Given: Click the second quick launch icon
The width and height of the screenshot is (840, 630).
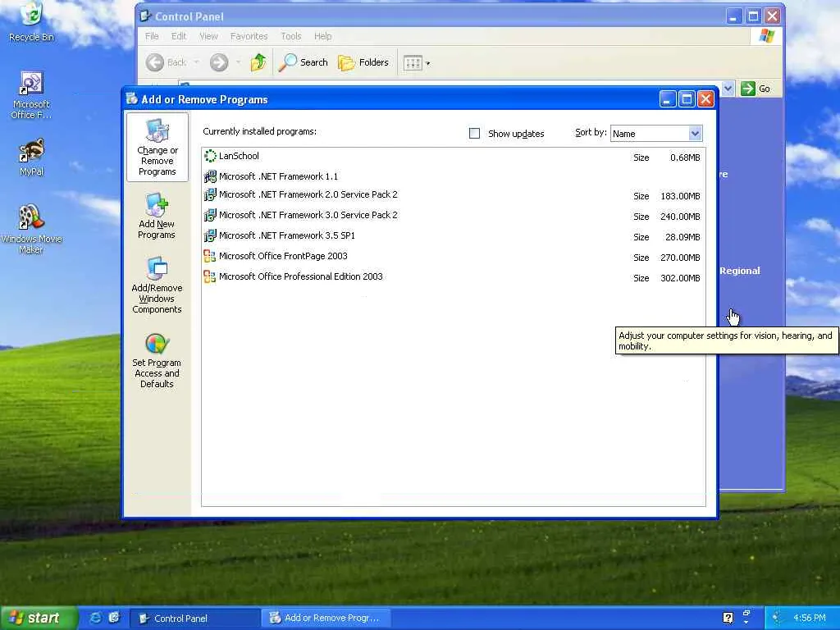Looking at the screenshot, I should [x=114, y=618].
